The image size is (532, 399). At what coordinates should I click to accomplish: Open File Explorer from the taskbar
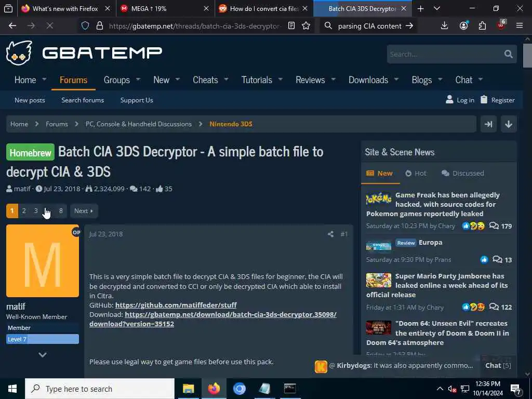pos(188,389)
